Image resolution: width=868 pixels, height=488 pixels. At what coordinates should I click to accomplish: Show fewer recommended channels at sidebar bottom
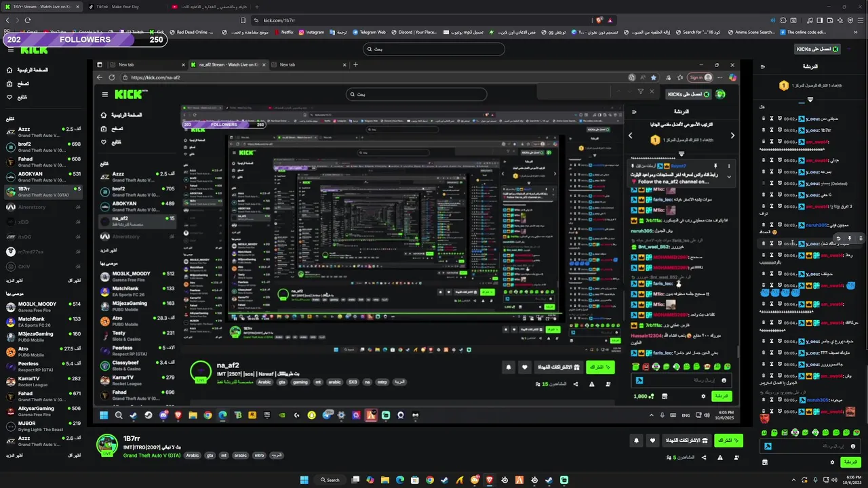click(x=75, y=455)
